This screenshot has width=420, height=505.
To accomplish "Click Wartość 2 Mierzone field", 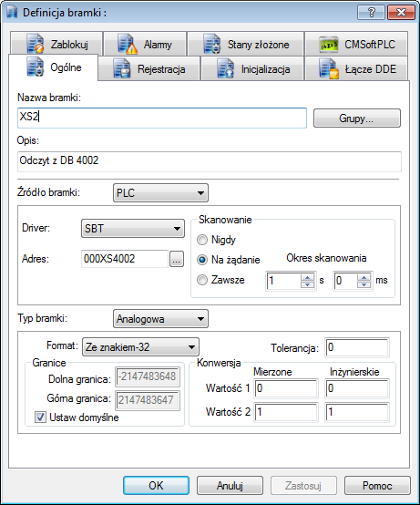I will 286,412.
